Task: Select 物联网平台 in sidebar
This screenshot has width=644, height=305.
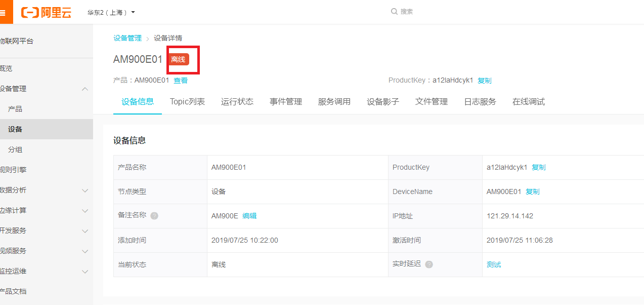Action: coord(17,41)
